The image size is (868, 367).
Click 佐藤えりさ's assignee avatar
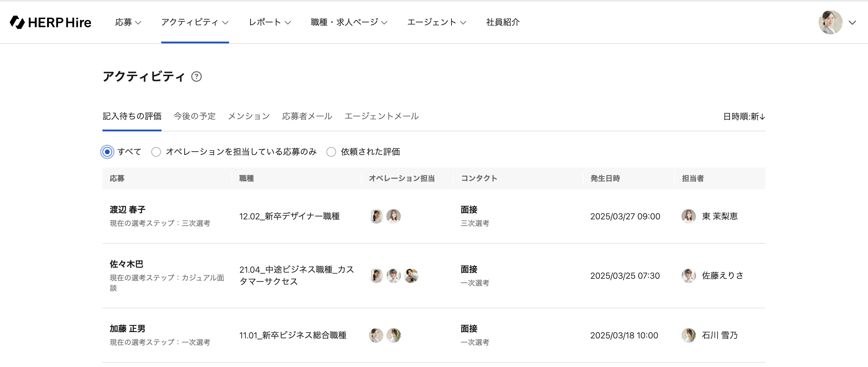[x=688, y=276]
